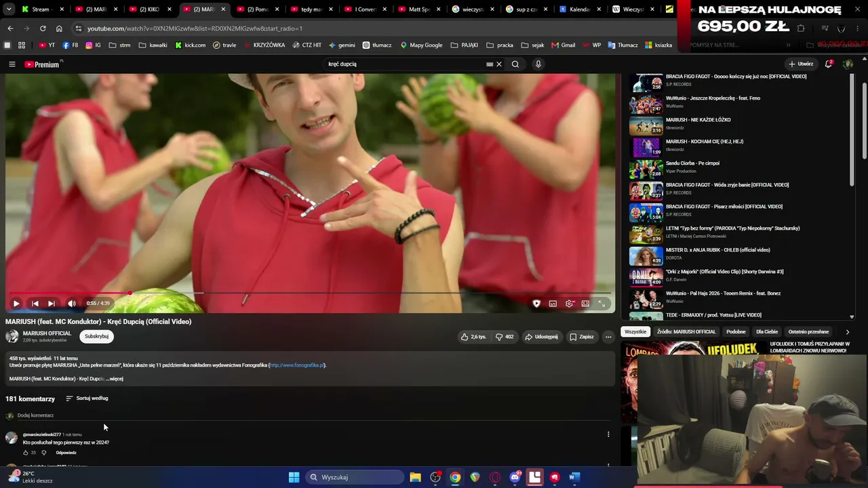Open the Gmail bookmark

pyautogui.click(x=564, y=45)
